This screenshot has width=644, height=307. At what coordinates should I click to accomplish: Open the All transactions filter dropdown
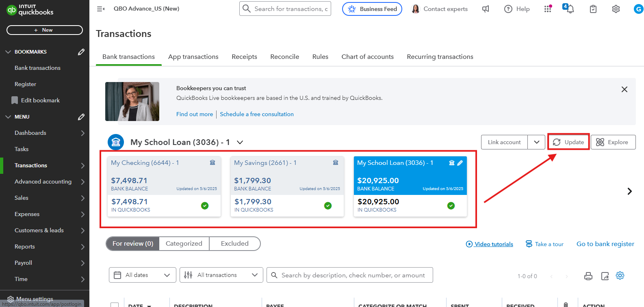(221, 275)
